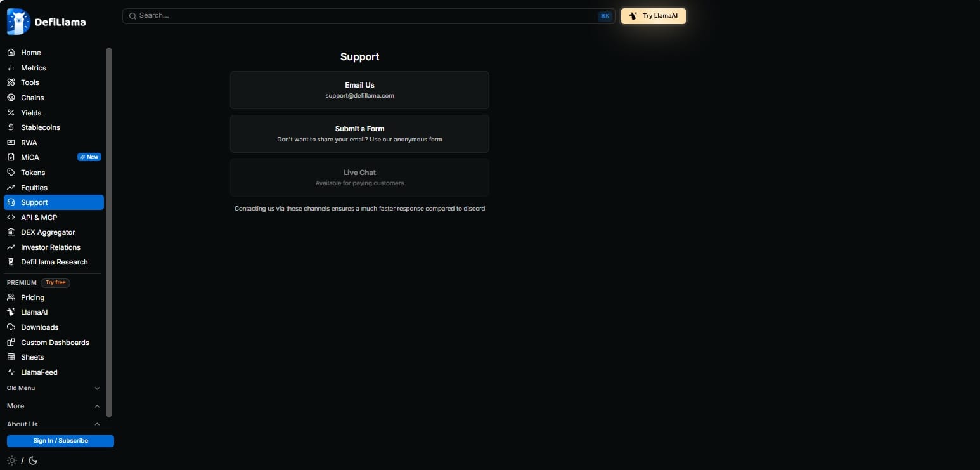Click the Chains globe icon
Viewport: 980px width, 470px height.
[x=11, y=98]
